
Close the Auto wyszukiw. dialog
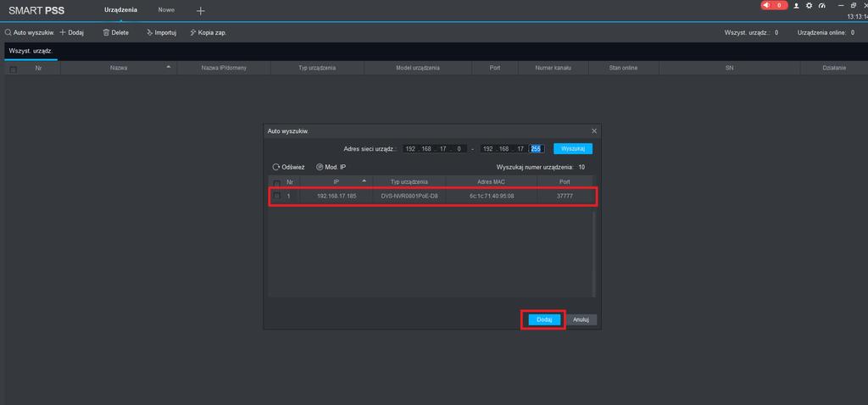[594, 131]
